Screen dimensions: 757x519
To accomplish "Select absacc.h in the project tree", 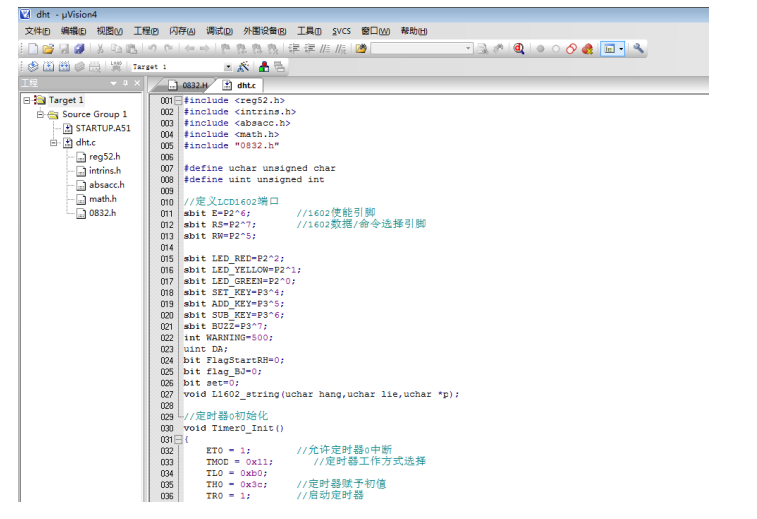I will [107, 185].
